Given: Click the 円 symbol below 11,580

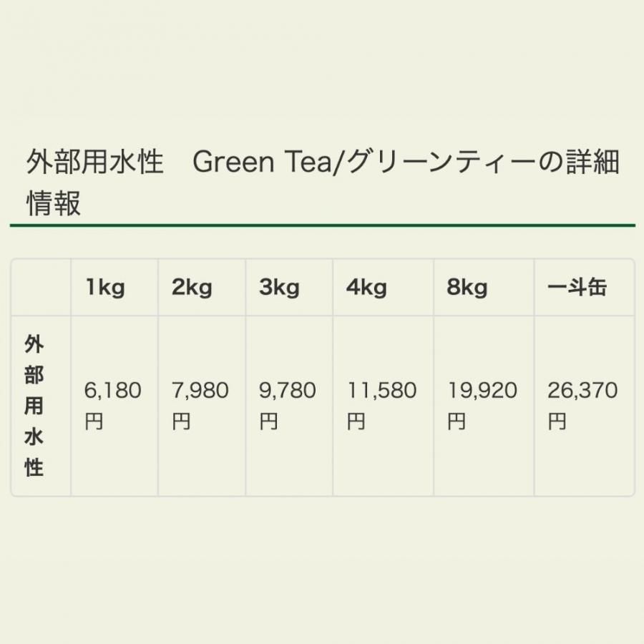Looking at the screenshot, I should point(356,422).
